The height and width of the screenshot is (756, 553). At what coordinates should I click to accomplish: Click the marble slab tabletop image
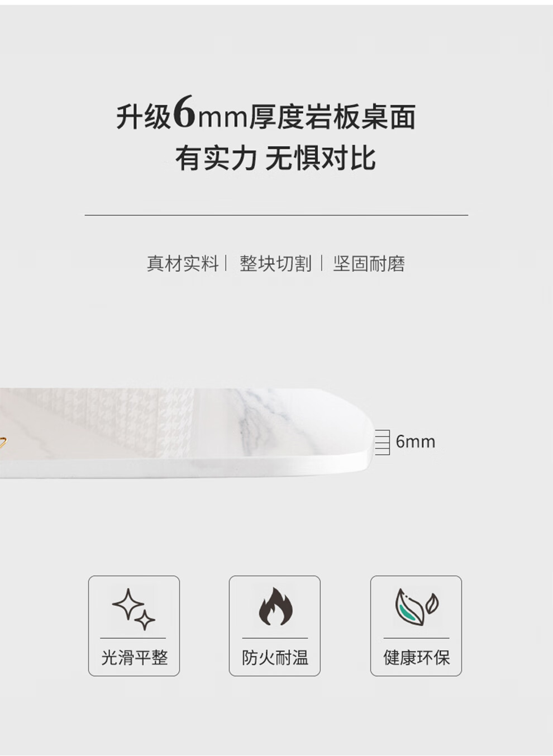[187, 433]
